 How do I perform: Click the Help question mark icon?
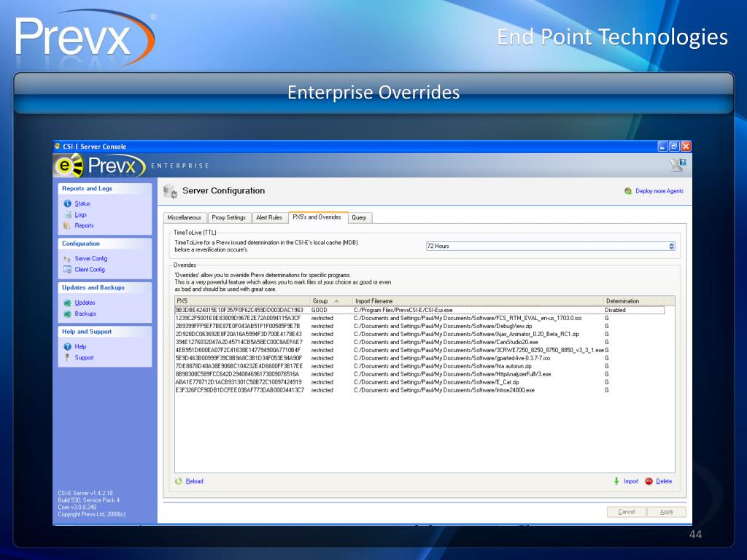(x=67, y=346)
